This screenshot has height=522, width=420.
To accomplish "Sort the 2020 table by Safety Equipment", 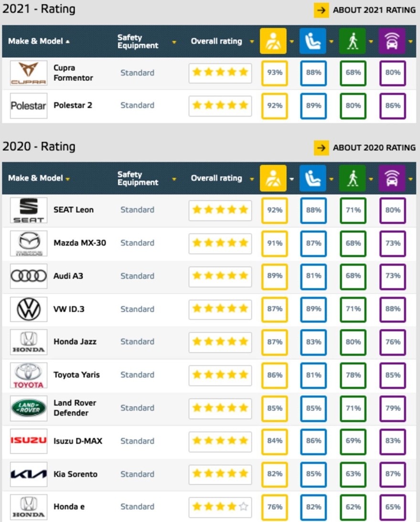I will pyautogui.click(x=147, y=179).
